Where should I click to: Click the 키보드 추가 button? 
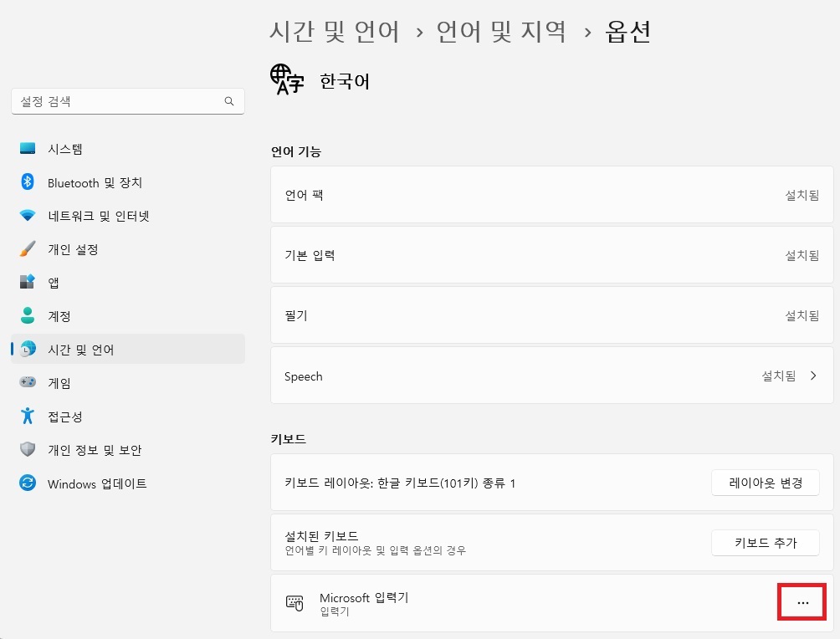pos(765,543)
